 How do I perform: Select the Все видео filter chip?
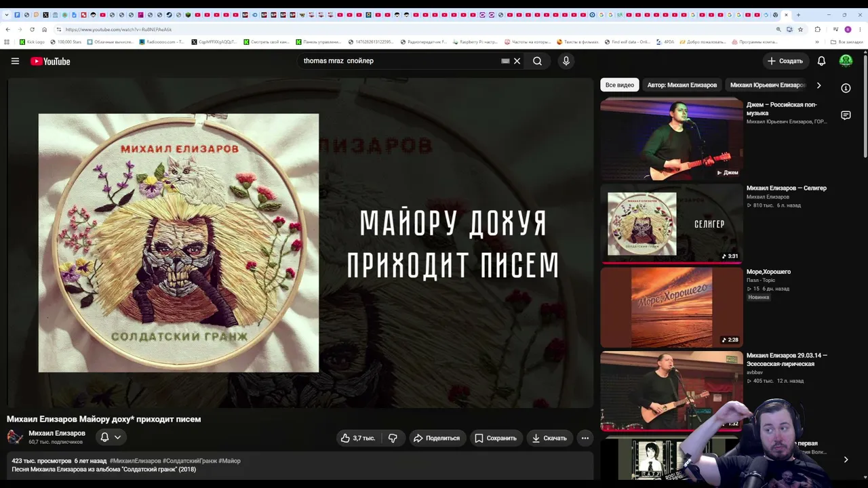pos(620,85)
